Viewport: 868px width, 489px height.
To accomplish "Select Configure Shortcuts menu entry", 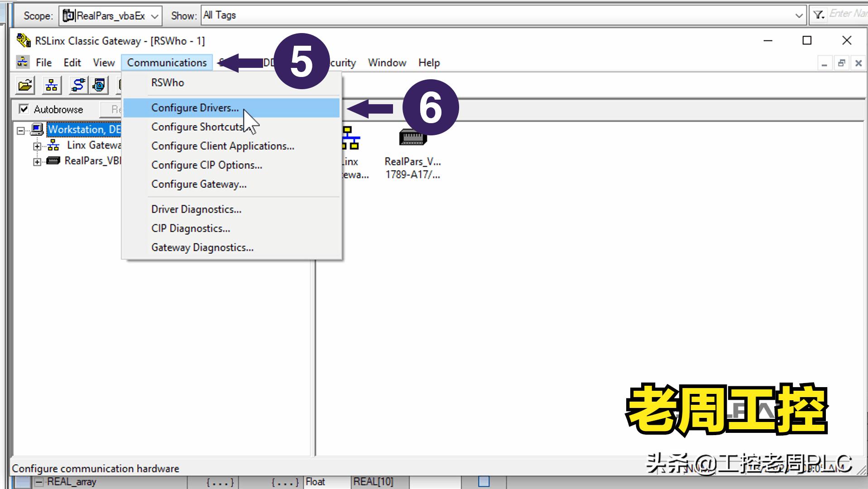I will 231,127.
